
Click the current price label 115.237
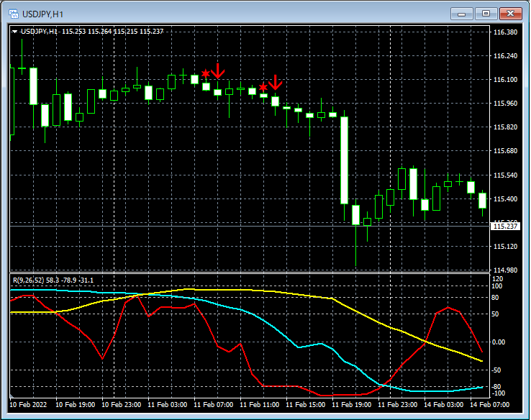coord(504,227)
